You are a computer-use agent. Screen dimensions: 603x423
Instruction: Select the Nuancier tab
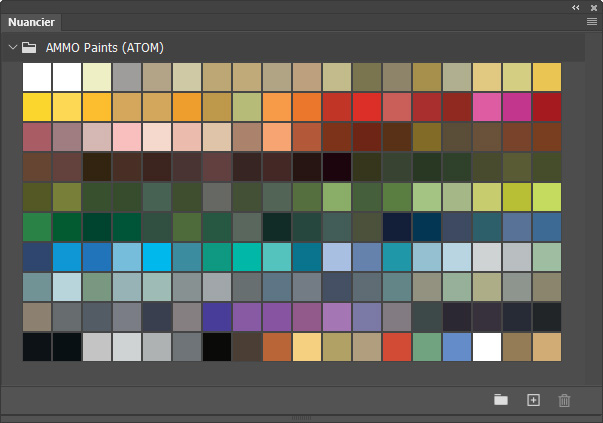[x=31, y=22]
